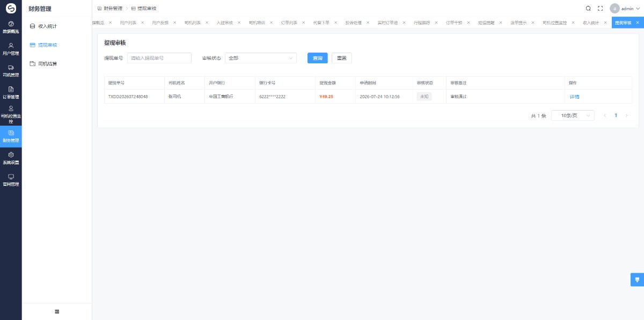Screen dimensions: 644x320
Task: Close the 用户反馈 tab
Action: coord(174,23)
